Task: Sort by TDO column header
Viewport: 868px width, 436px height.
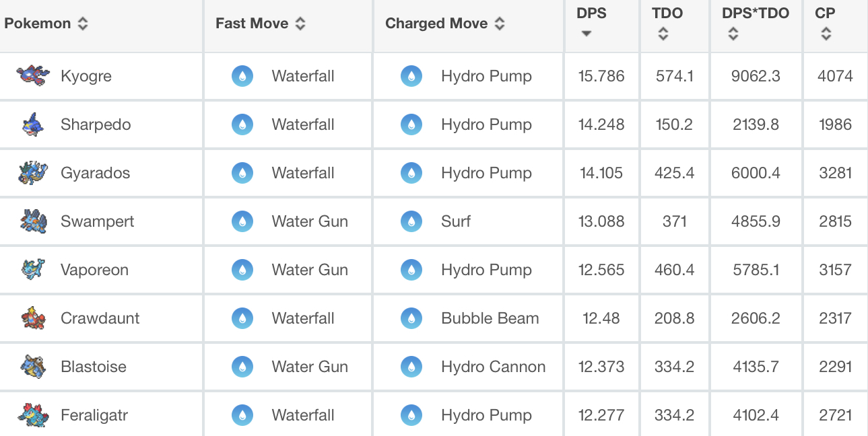Action: (667, 23)
